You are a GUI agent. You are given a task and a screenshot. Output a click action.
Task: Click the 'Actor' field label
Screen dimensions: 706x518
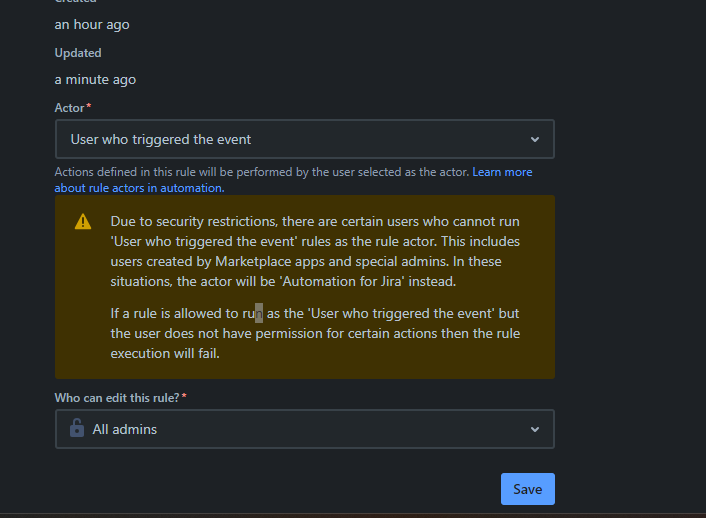coord(69,107)
